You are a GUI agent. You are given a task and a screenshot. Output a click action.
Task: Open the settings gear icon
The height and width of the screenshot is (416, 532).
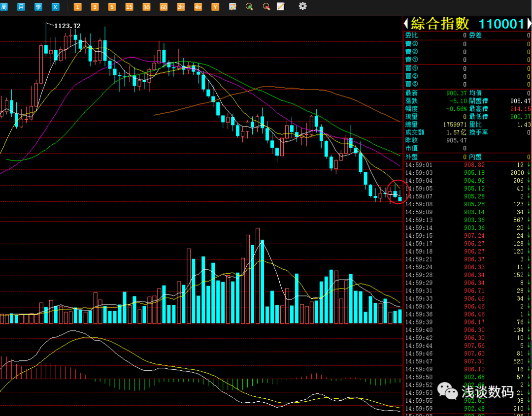point(302,6)
